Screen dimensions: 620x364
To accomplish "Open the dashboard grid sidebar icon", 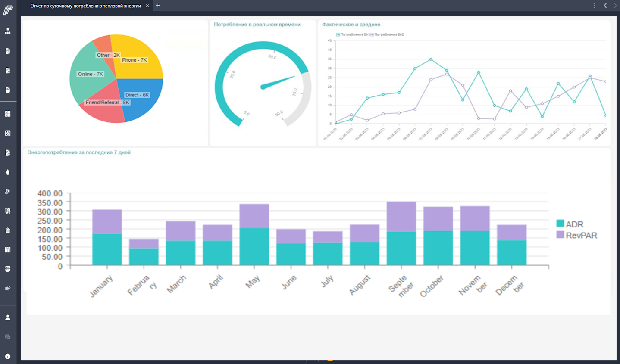I will (x=8, y=114).
